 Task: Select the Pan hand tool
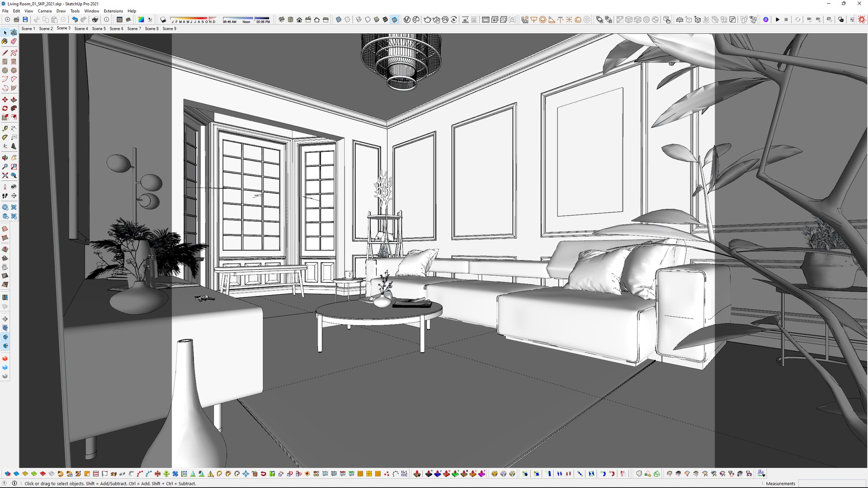pos(14,158)
